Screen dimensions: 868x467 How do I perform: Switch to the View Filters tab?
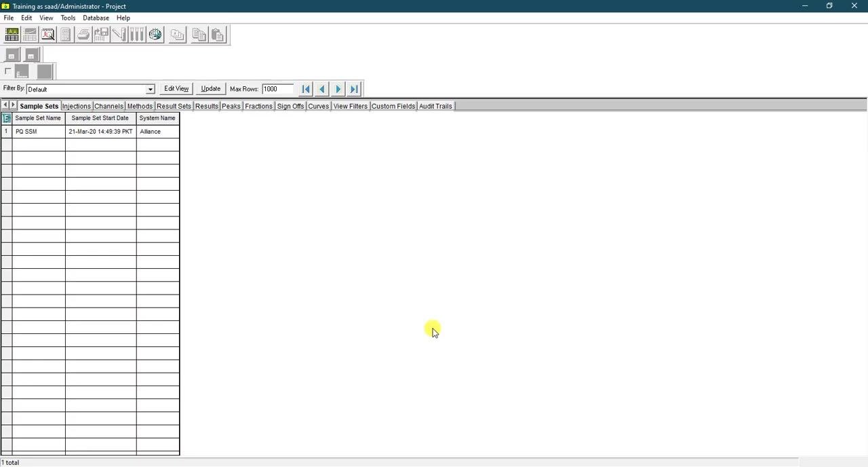pyautogui.click(x=350, y=106)
